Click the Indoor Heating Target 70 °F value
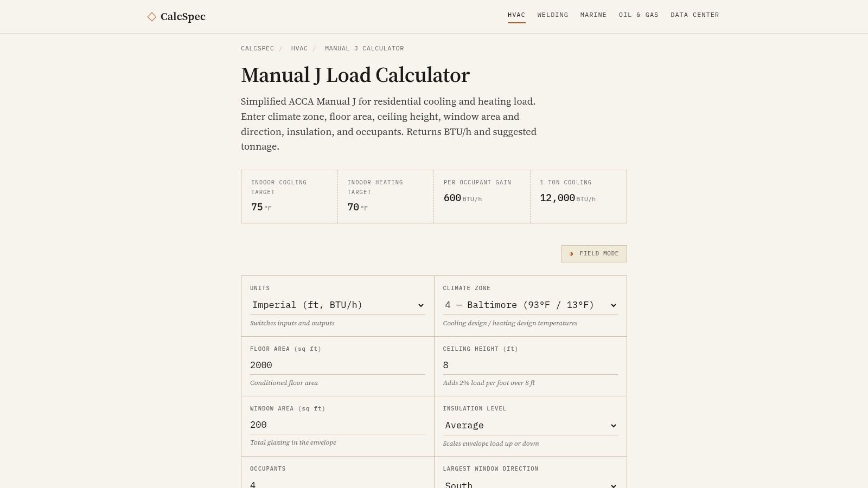This screenshot has height=488, width=868. click(358, 207)
